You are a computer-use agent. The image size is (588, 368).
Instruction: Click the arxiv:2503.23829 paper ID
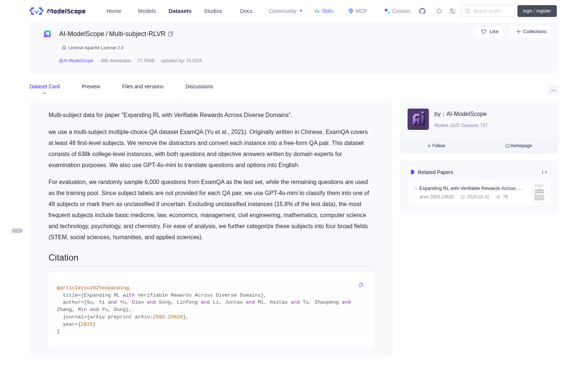(x=437, y=197)
